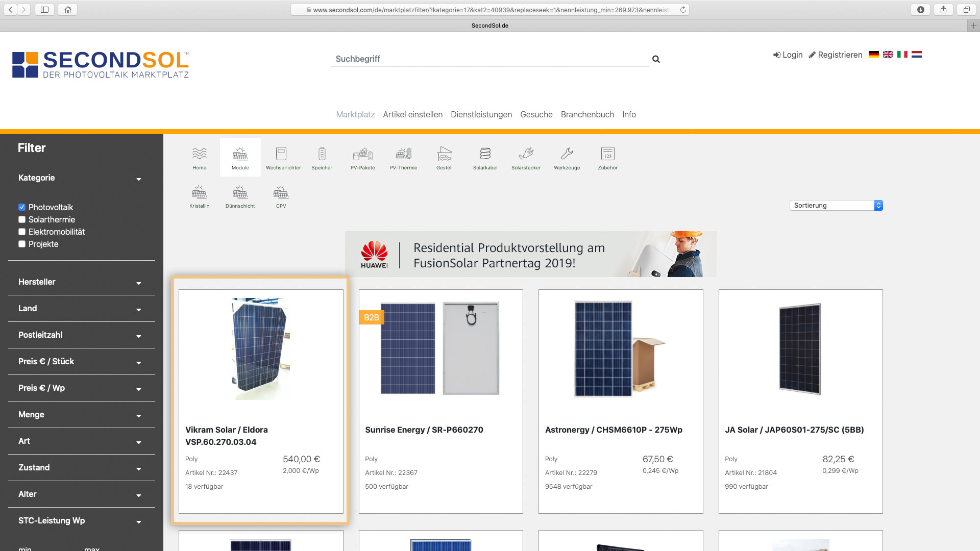Click the Login link
980x551 pixels.
click(788, 55)
